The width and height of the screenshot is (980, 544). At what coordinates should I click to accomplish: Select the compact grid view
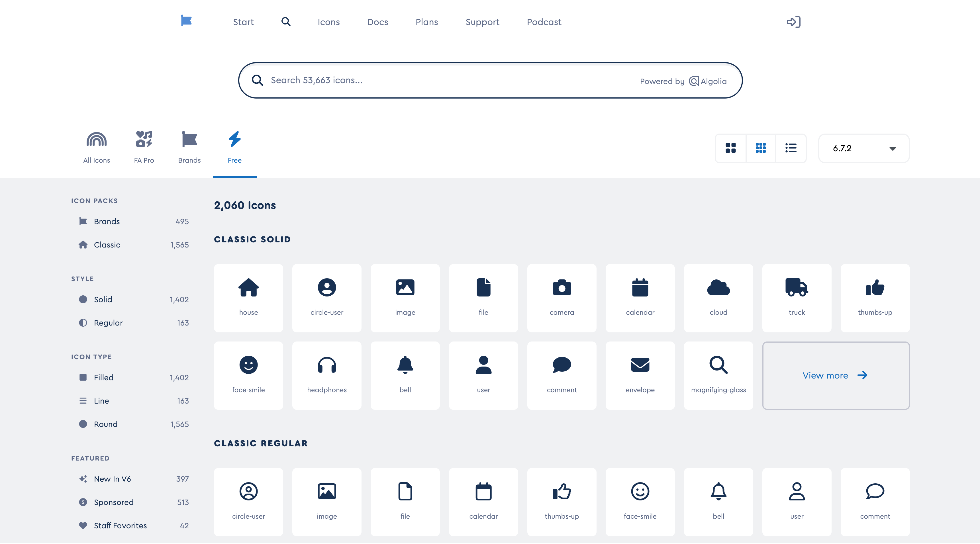[760, 148]
